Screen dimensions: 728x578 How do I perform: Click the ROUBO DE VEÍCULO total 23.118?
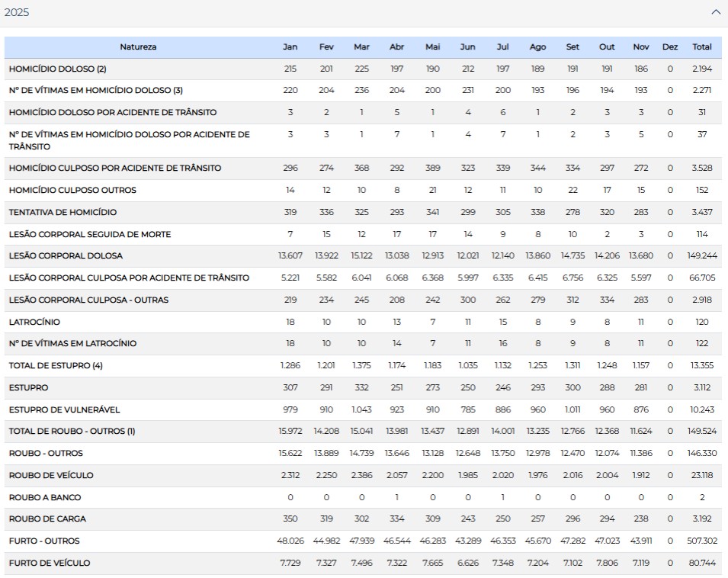[x=701, y=476]
